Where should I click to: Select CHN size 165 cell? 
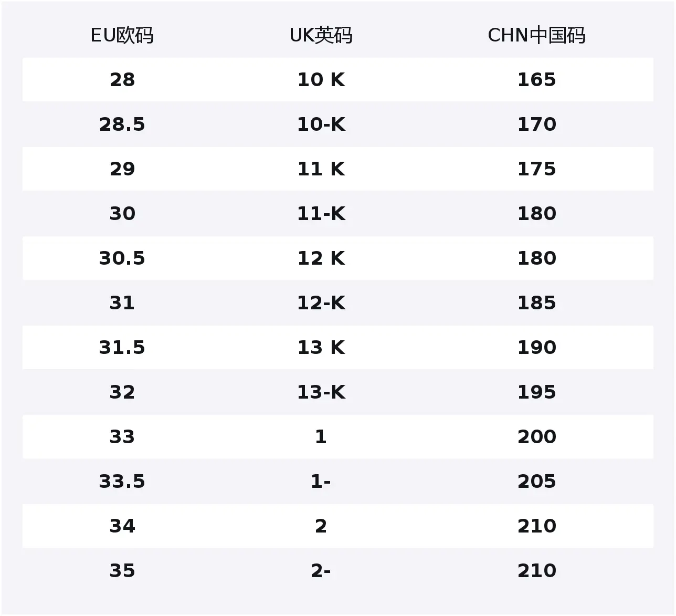[x=536, y=80]
